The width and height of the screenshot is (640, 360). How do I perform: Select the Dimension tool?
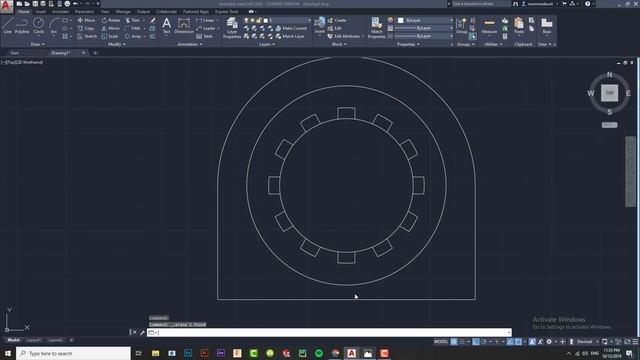tap(184, 25)
